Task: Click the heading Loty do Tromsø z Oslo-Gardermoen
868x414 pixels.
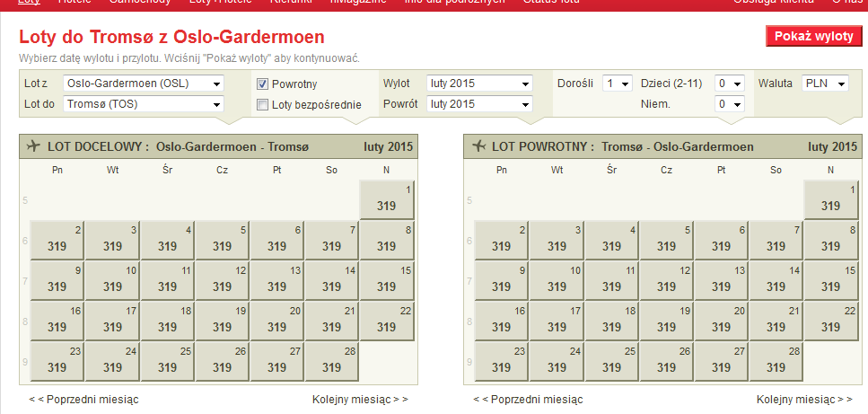Action: (x=171, y=37)
